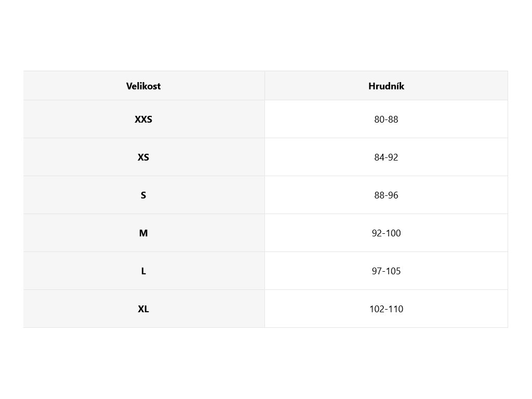
Task: Click the number 110 in XL range
Action: coord(395,309)
